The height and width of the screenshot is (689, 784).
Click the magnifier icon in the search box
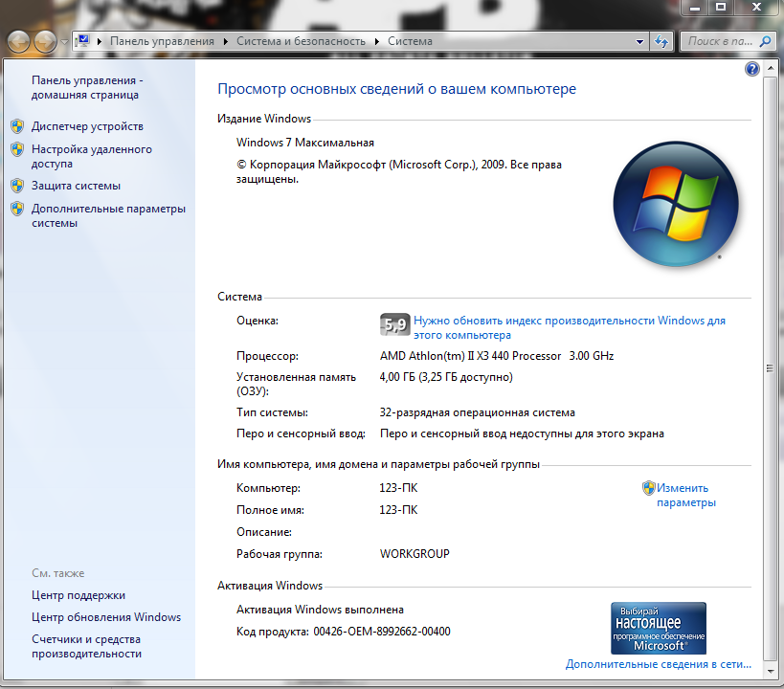click(x=765, y=42)
